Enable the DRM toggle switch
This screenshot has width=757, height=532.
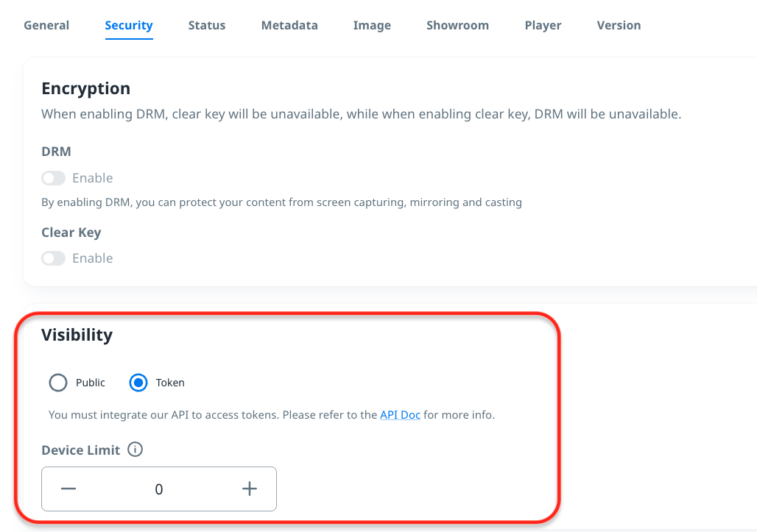tap(54, 178)
